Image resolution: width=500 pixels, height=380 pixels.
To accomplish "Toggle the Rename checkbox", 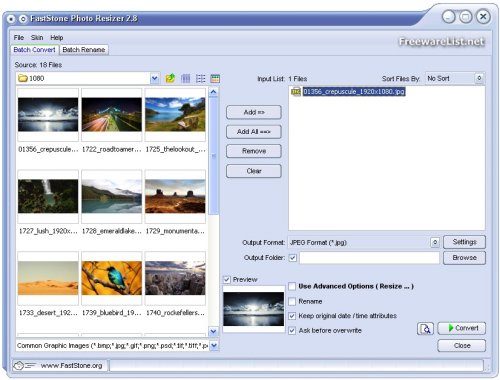I will tap(292, 301).
